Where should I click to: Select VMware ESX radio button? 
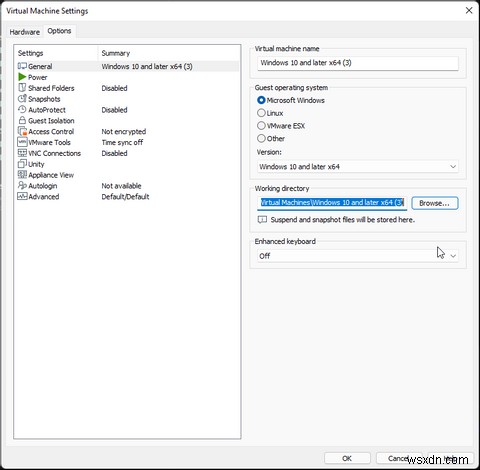tap(261, 126)
